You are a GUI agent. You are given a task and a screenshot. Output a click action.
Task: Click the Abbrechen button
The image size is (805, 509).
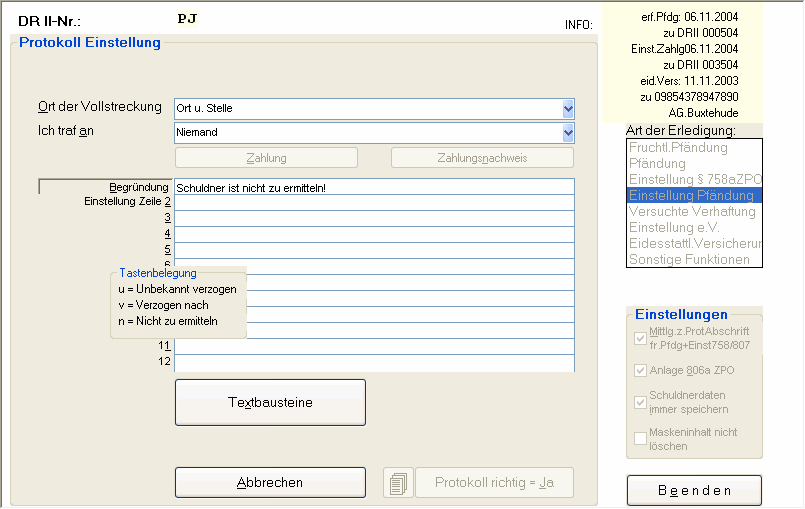tap(270, 482)
